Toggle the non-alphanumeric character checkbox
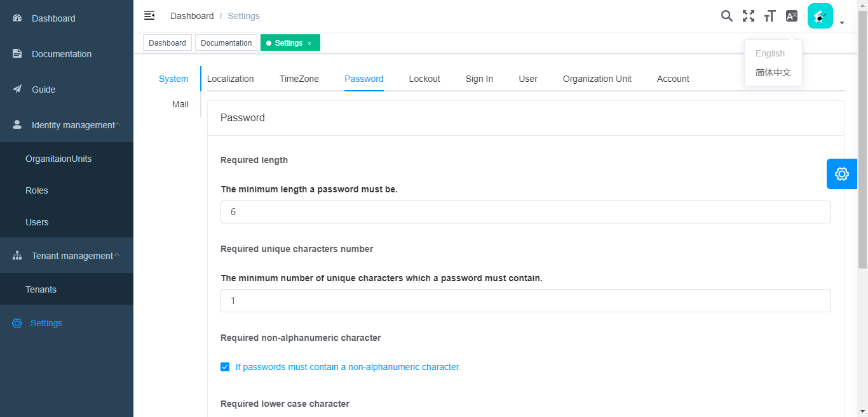Screen dimensions: 868x417 [225, 367]
